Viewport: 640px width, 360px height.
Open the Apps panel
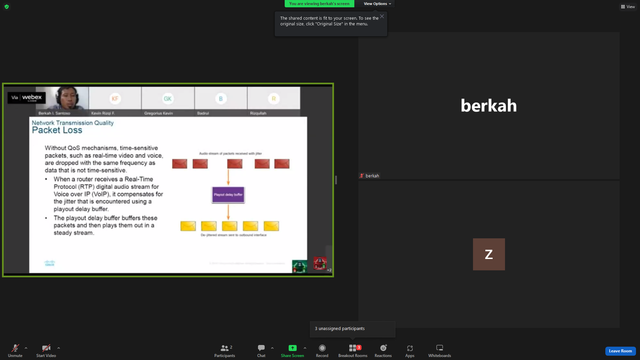(x=410, y=350)
